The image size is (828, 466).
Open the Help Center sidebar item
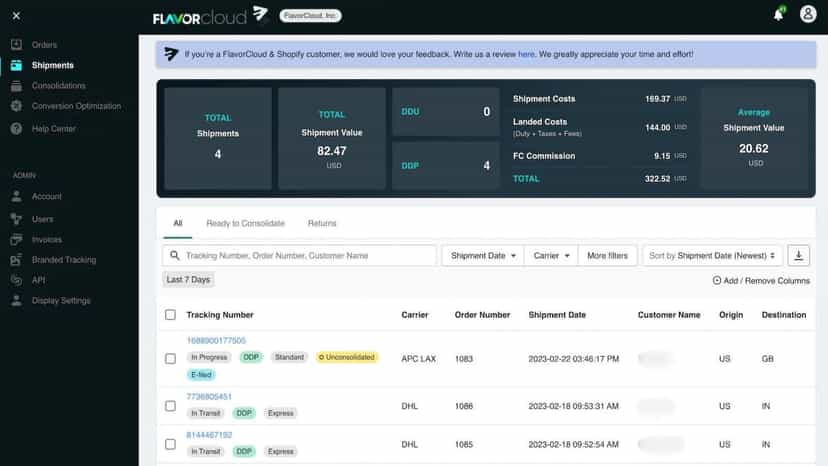(53, 129)
